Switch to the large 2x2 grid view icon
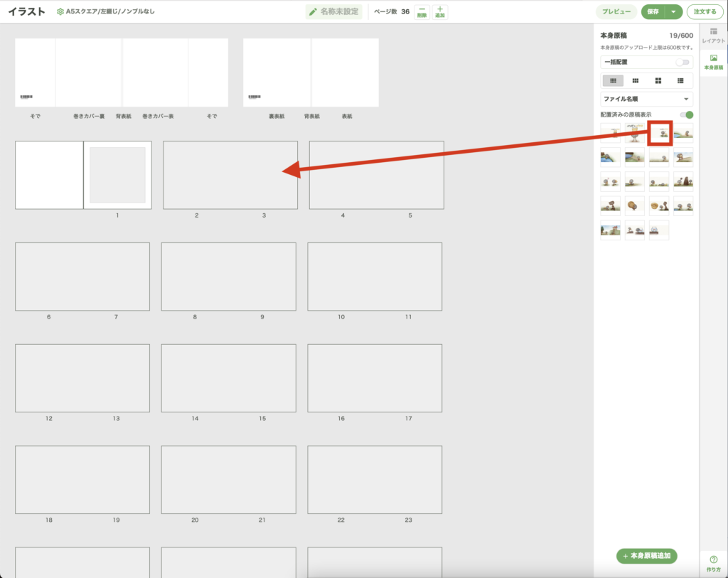Screen dimensions: 728x578 658,80
